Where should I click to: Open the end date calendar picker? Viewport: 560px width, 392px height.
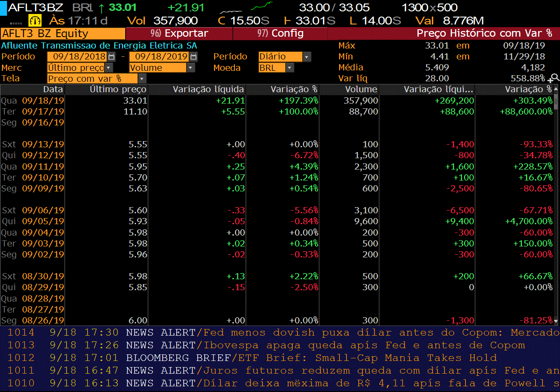(x=193, y=57)
